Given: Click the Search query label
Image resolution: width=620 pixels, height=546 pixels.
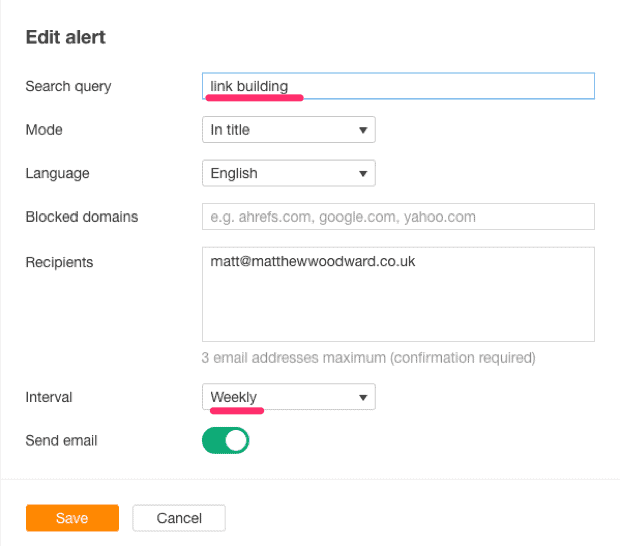Looking at the screenshot, I should pyautogui.click(x=68, y=86).
